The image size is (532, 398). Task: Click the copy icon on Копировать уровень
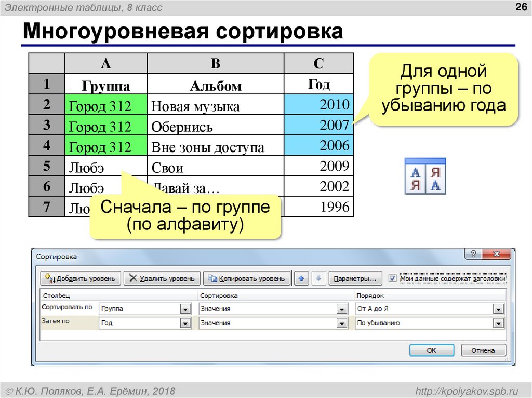click(x=212, y=278)
